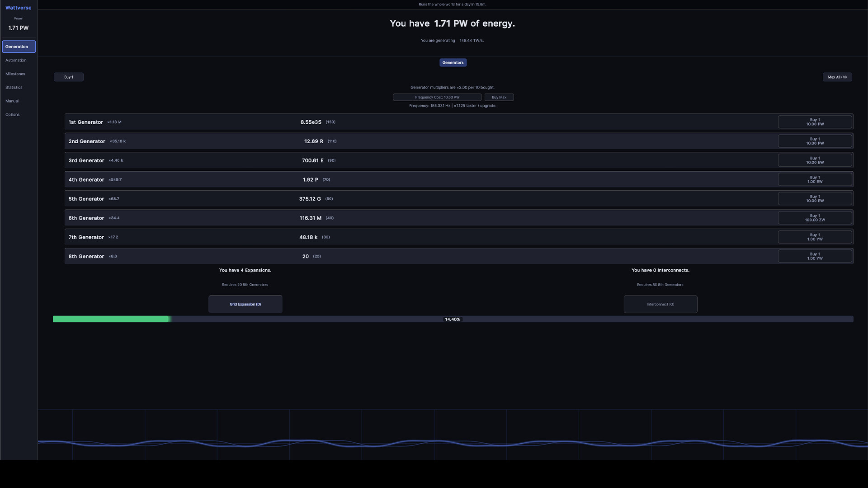Buy 1 of the 2nd Generator
This screenshot has width=868, height=488.
click(815, 141)
